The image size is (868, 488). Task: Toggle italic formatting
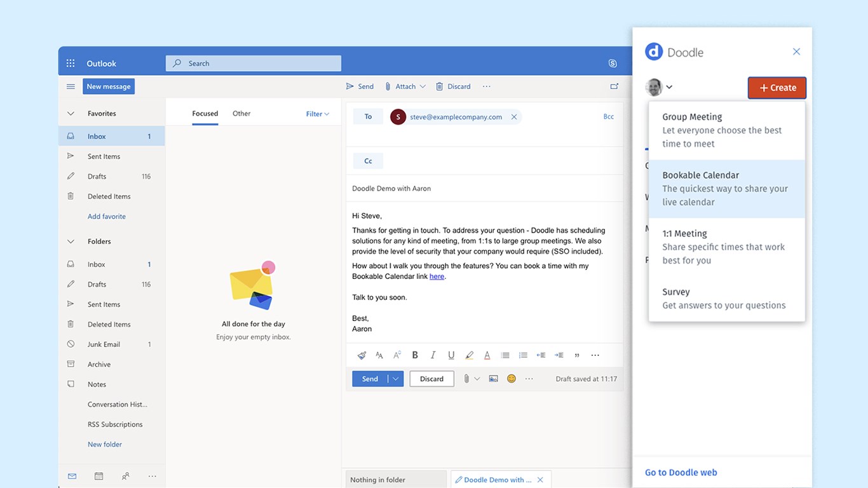click(433, 355)
